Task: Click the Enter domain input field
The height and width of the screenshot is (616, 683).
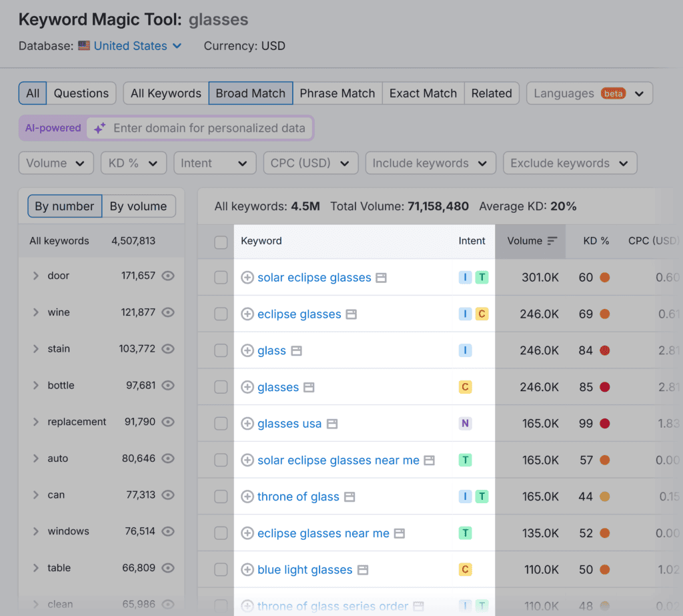Action: (209, 128)
